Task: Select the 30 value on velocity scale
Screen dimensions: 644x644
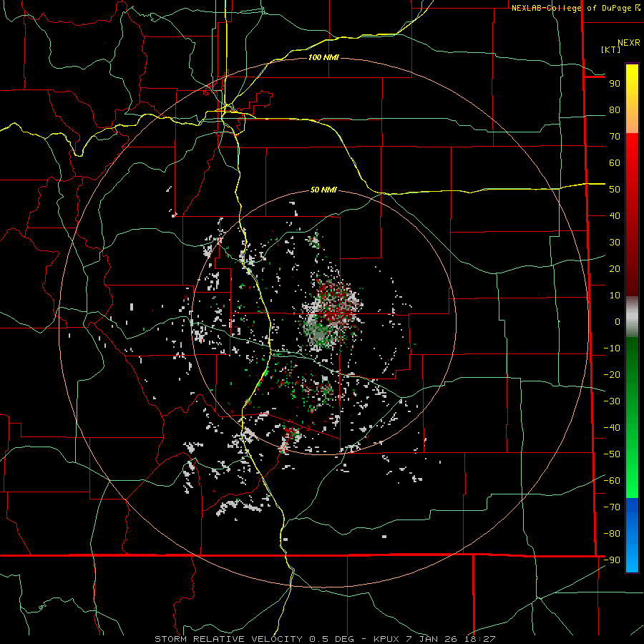Action: pyautogui.click(x=615, y=243)
